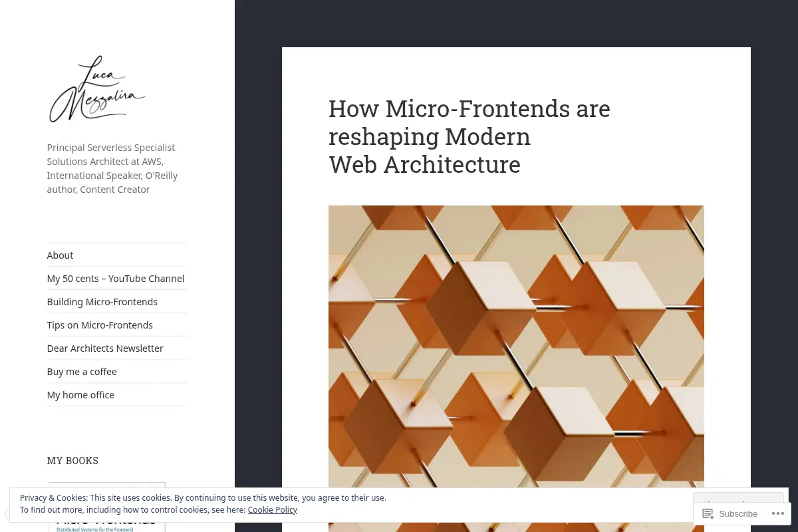Open the Cookie Policy link

click(x=273, y=510)
